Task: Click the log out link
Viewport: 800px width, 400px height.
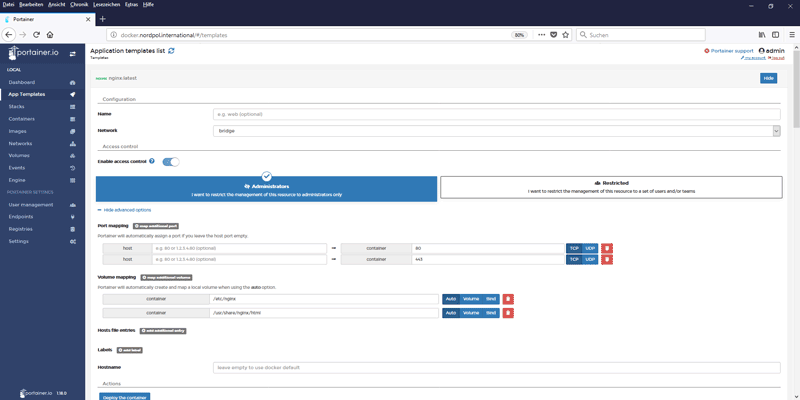Action: [776, 58]
